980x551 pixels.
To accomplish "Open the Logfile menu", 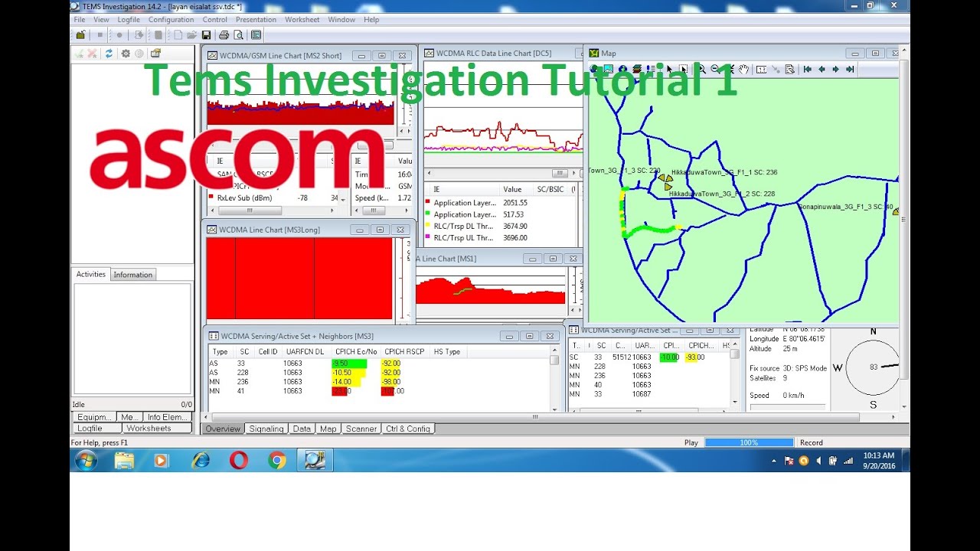I will [129, 19].
